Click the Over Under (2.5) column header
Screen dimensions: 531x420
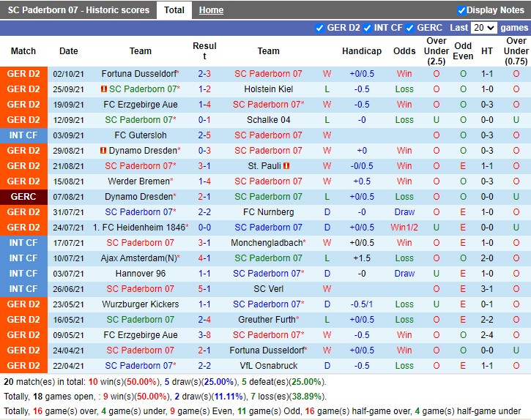coord(437,51)
